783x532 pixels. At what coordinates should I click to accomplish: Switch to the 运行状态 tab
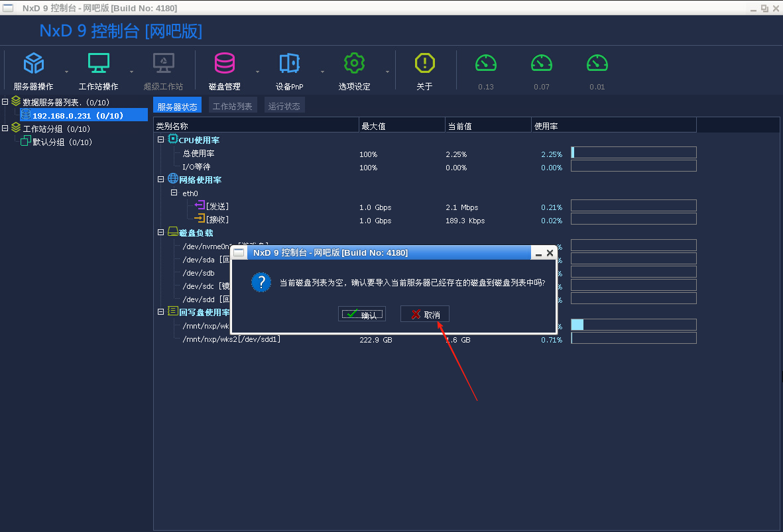(x=284, y=105)
